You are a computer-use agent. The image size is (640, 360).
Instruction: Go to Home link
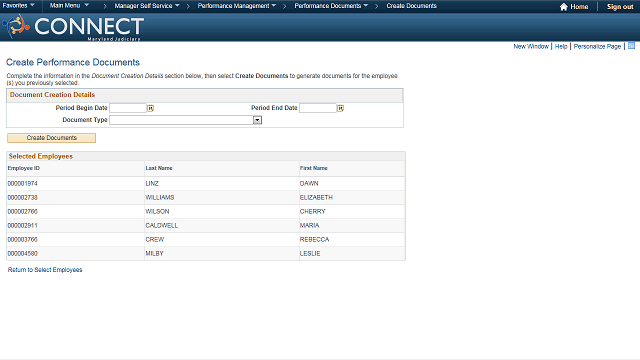[579, 7]
